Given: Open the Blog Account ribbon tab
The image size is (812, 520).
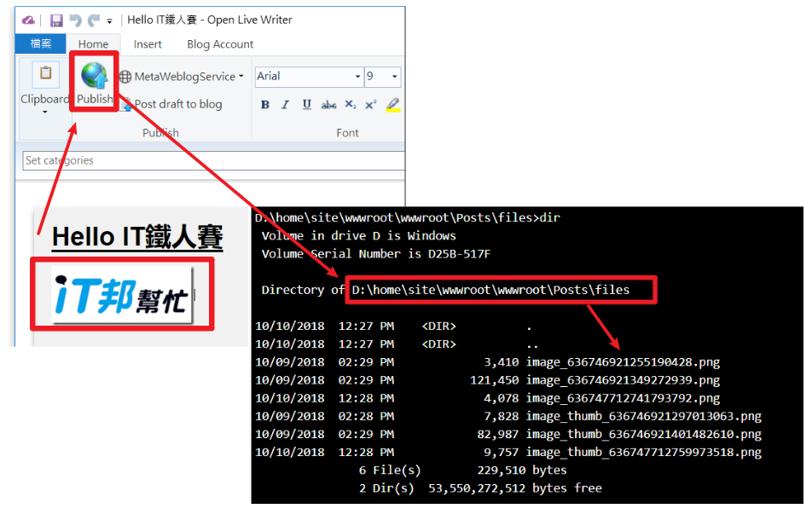Looking at the screenshot, I should (x=220, y=44).
